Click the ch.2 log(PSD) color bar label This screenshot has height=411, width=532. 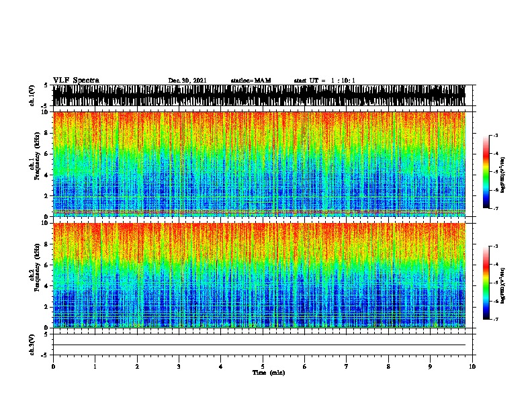[503, 285]
